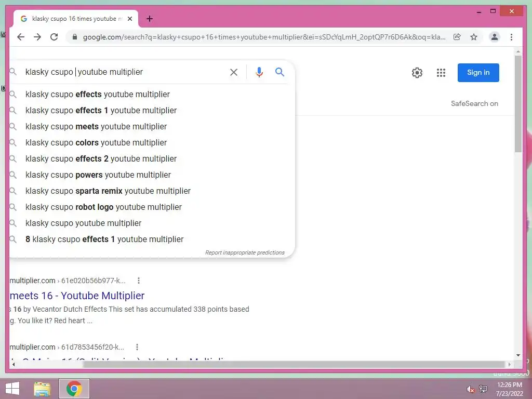Viewport: 532px width, 399px height.
Task: Open the network tray icon
Action: pos(483,389)
